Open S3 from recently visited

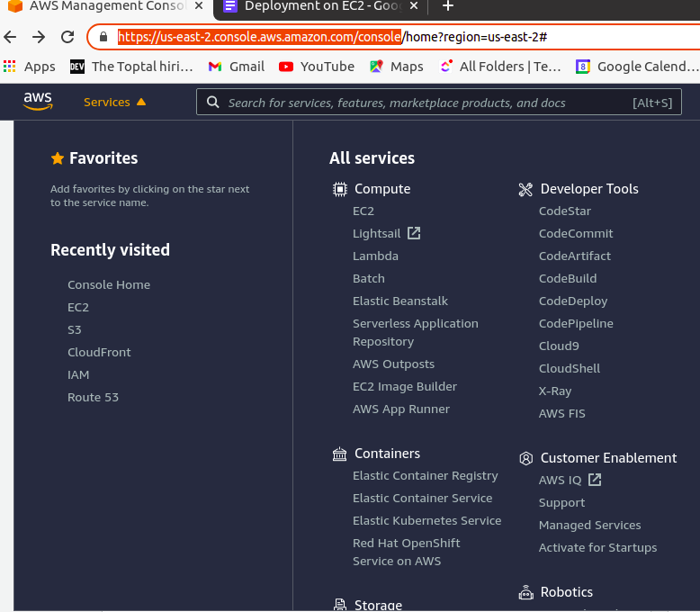coord(74,329)
